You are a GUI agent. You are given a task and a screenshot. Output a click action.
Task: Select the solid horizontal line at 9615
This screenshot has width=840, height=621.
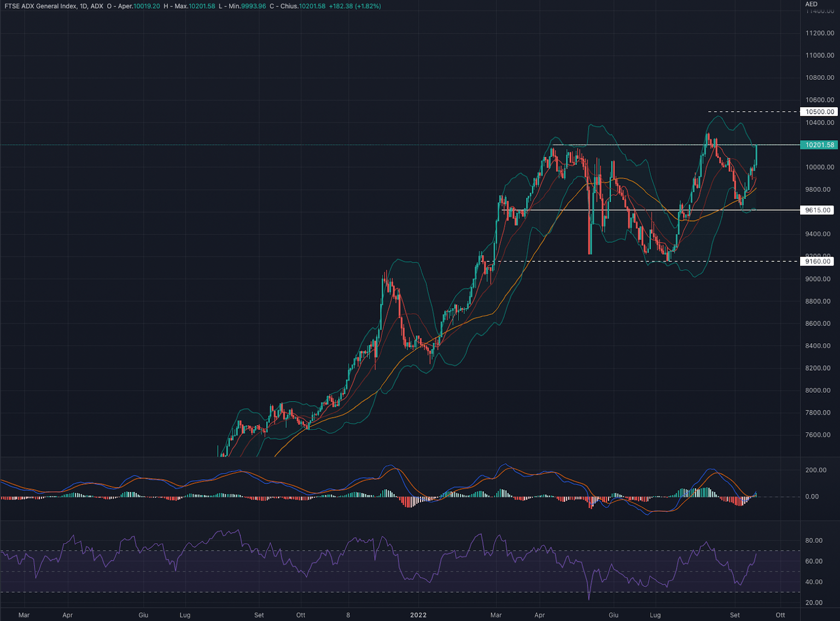651,210
